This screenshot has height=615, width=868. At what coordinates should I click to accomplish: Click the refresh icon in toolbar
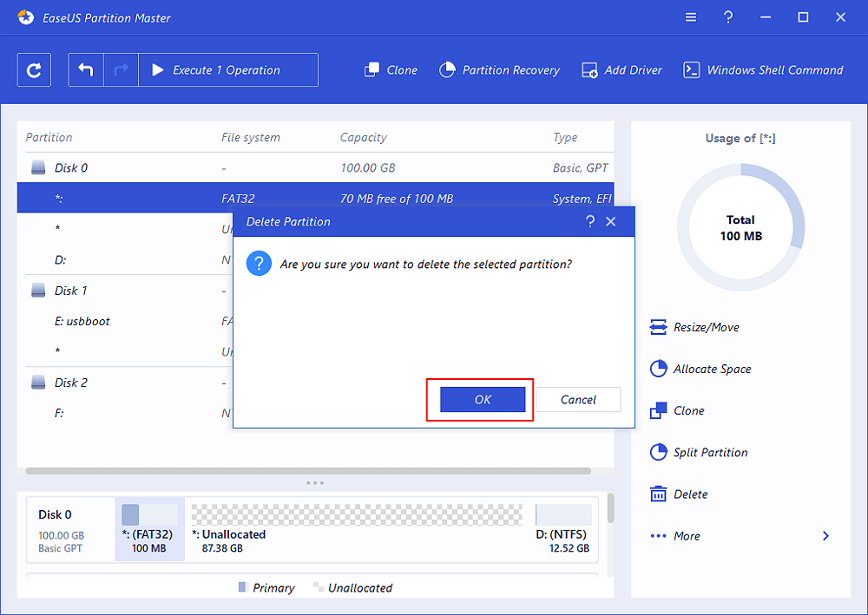click(34, 70)
